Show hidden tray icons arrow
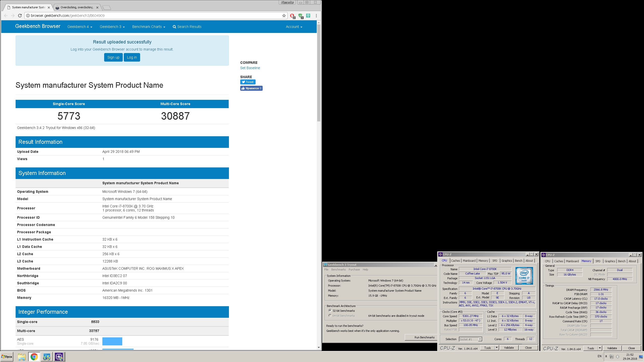This screenshot has width=644, height=362. (x=606, y=356)
